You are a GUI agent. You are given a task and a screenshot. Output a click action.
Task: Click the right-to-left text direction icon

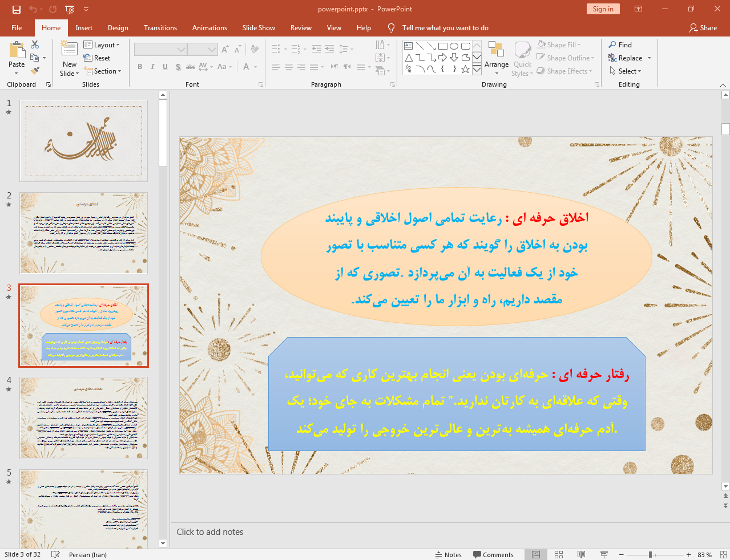tap(347, 67)
